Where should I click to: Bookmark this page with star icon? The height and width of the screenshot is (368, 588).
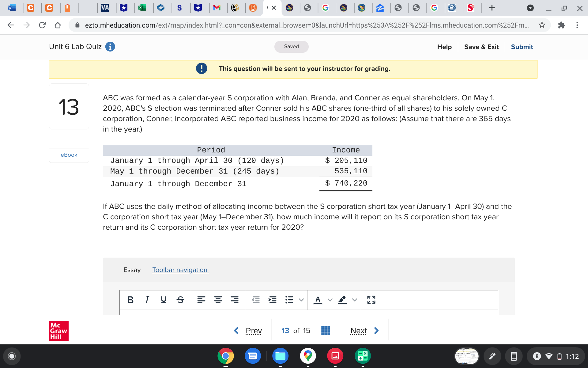pos(542,25)
